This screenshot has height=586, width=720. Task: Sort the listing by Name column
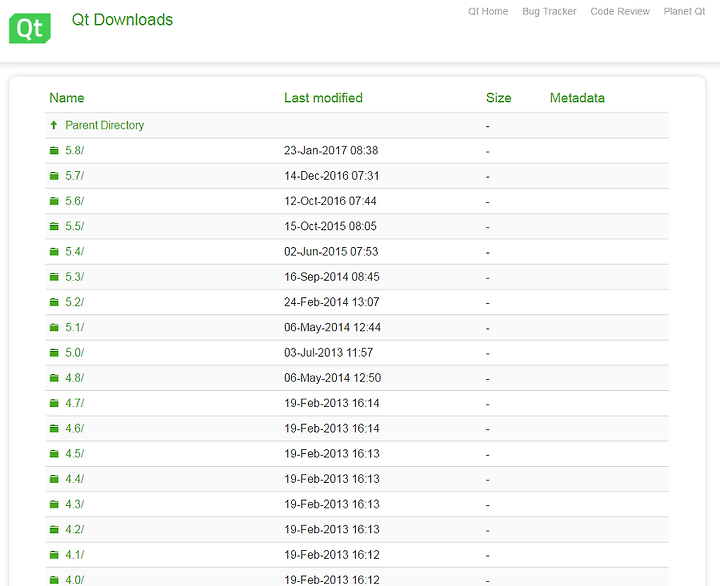coord(67,98)
